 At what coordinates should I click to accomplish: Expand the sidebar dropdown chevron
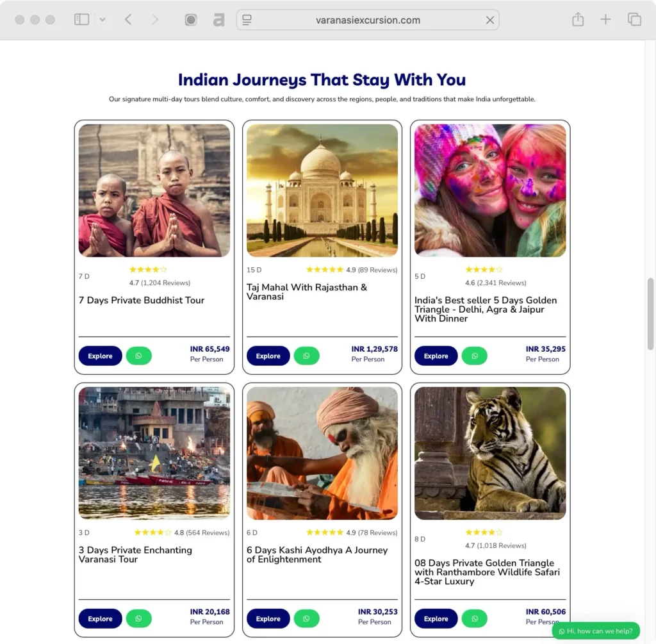[x=102, y=20]
